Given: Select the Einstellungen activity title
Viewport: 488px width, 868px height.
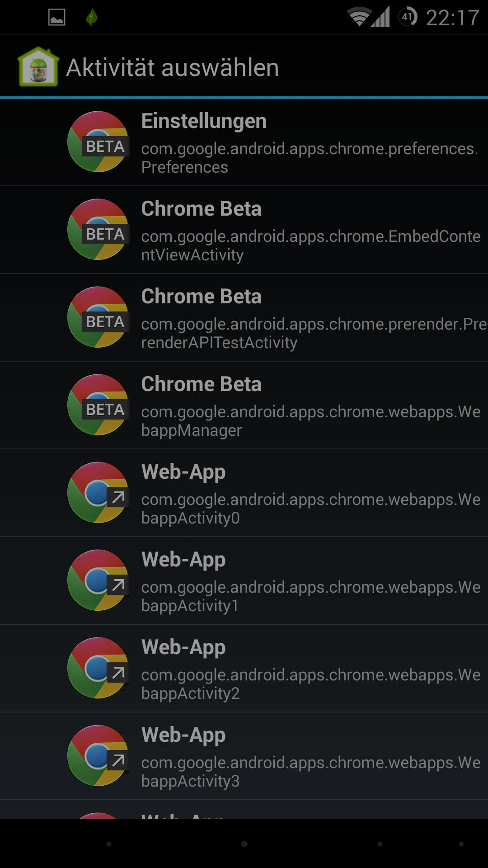Looking at the screenshot, I should point(204,122).
